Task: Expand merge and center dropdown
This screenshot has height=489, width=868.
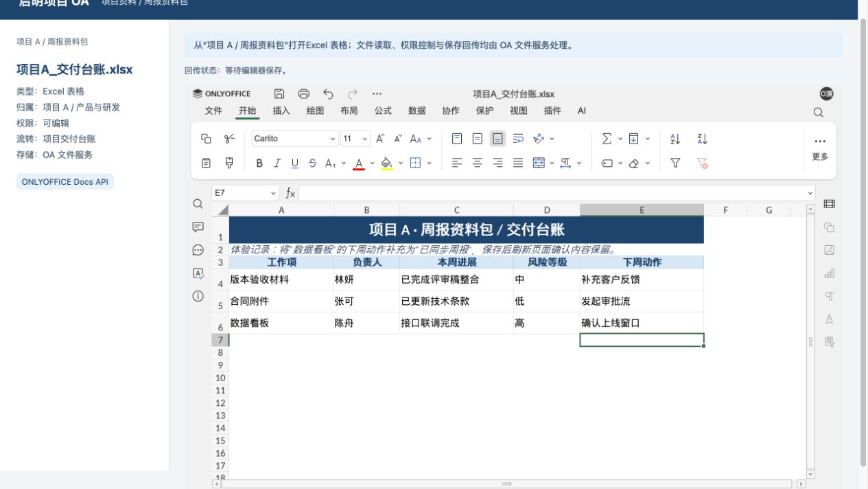Action: [x=552, y=163]
